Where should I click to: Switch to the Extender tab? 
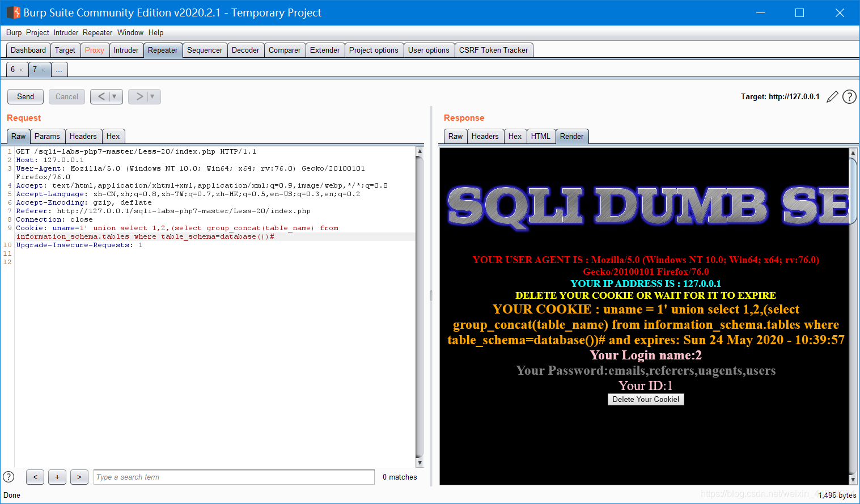click(325, 50)
